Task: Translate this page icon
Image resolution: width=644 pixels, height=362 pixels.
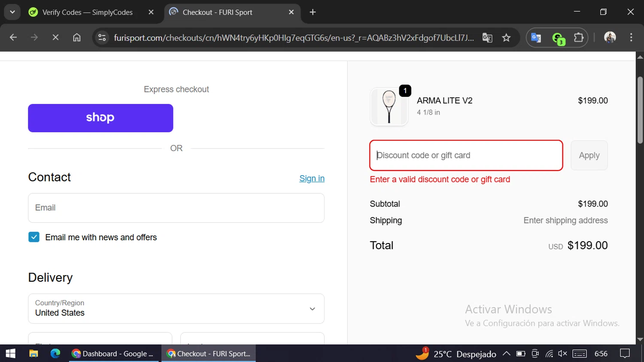Action: pos(487,38)
